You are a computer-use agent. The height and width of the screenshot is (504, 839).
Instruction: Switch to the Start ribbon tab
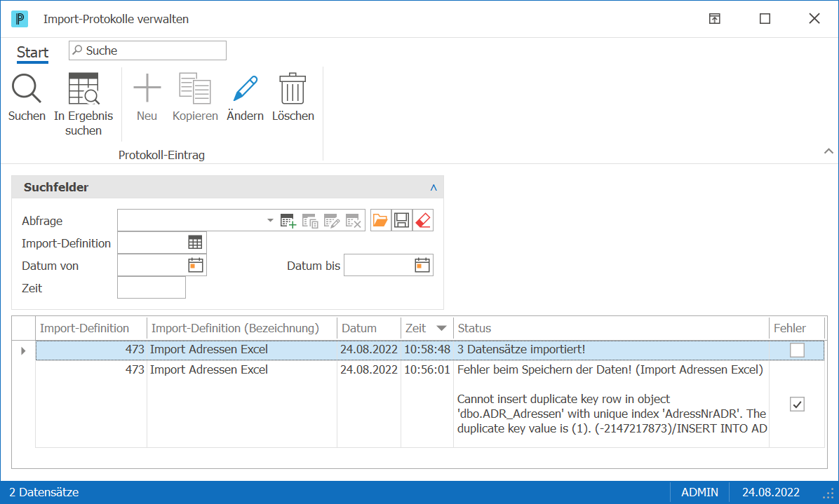point(33,53)
